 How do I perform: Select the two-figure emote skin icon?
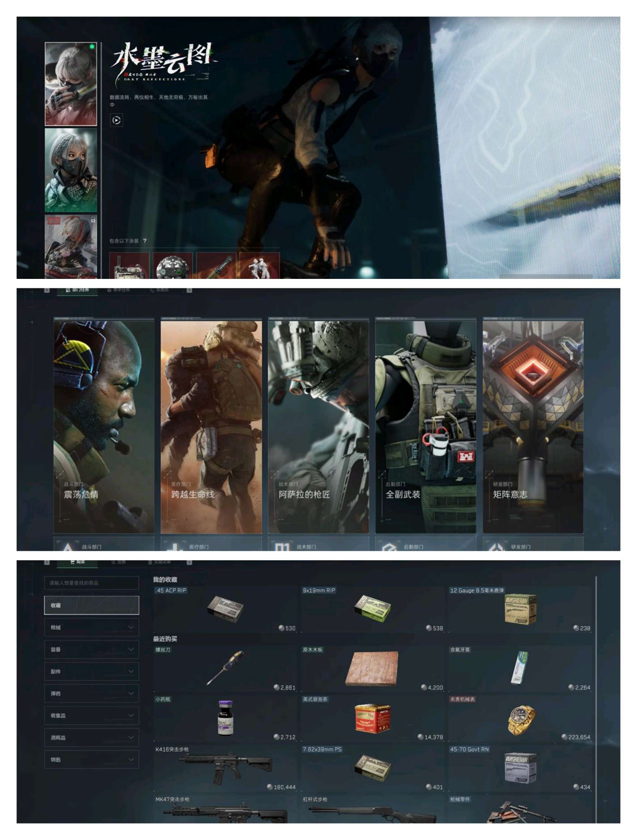click(x=259, y=266)
